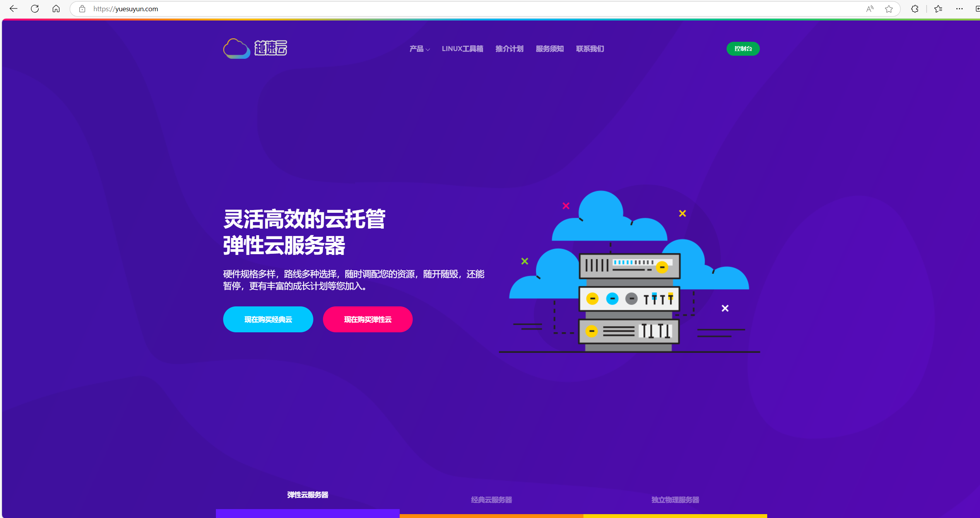
Task: Click the LINUX工具箱 navigation item
Action: pos(464,49)
